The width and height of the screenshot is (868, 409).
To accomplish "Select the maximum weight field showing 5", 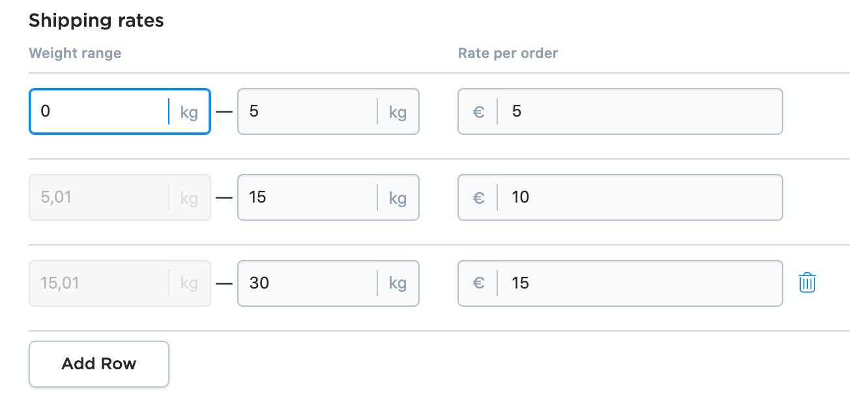I will pos(328,111).
